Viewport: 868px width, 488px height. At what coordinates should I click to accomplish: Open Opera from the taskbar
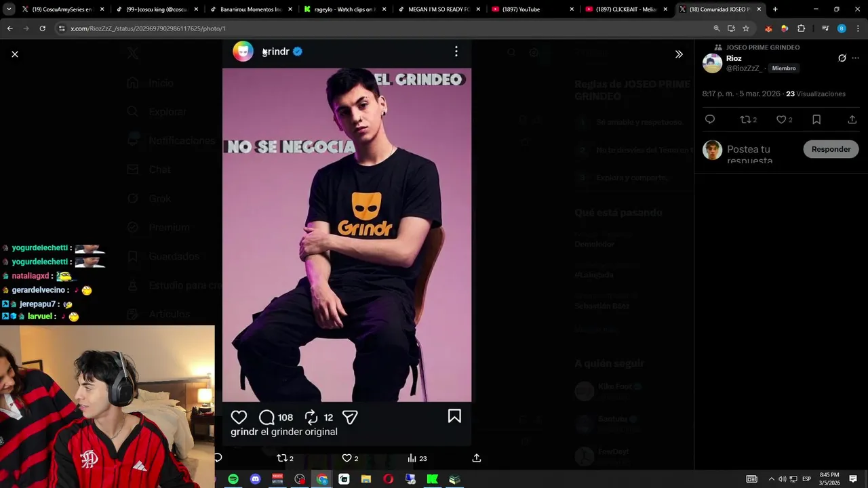click(388, 479)
